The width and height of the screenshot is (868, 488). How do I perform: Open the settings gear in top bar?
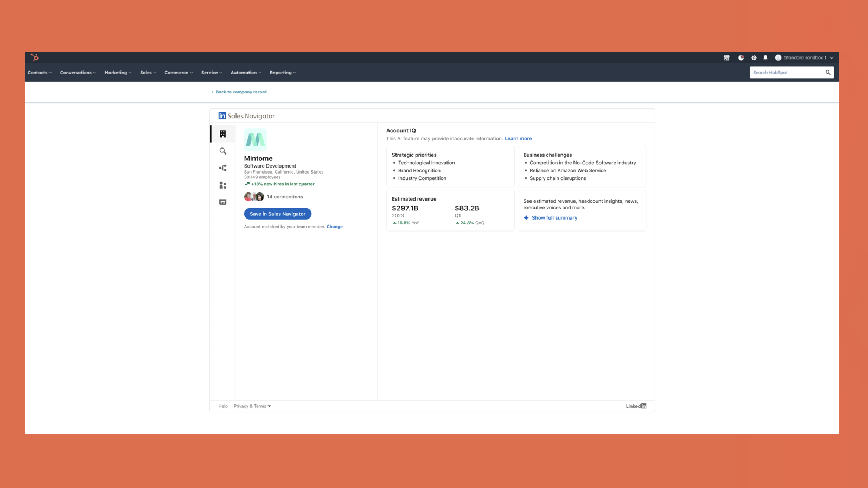(754, 57)
